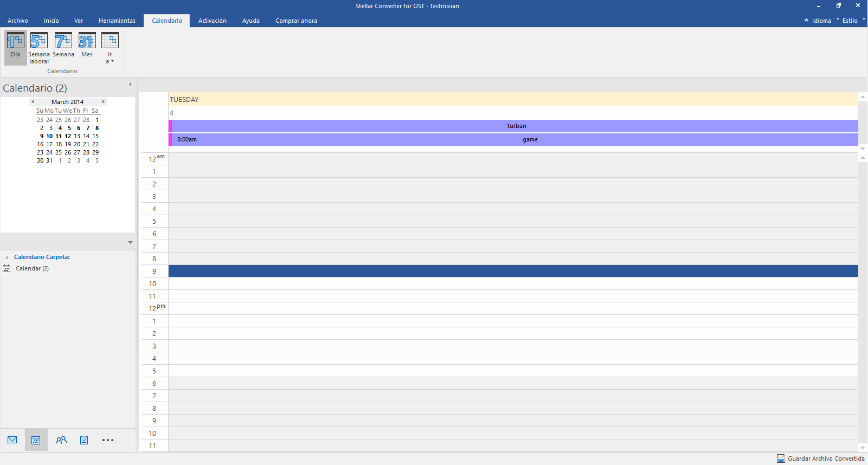Open the Comprar ahora tab

296,21
